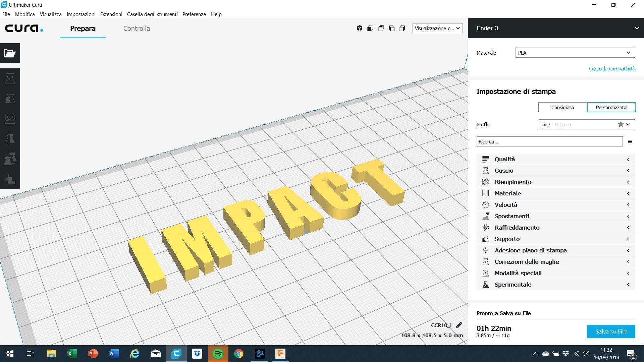This screenshot has height=362, width=644.
Task: Expand the Sperimentale settings section
Action: tap(556, 285)
